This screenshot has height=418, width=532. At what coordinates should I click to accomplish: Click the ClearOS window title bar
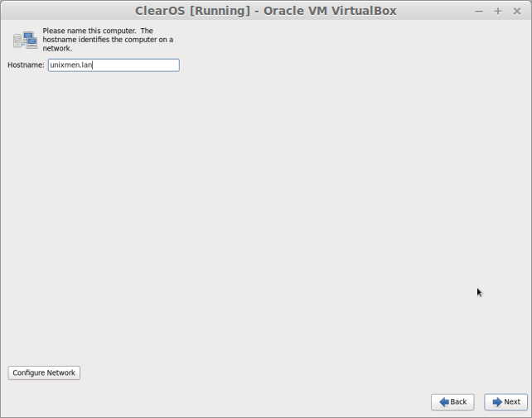pyautogui.click(x=266, y=11)
